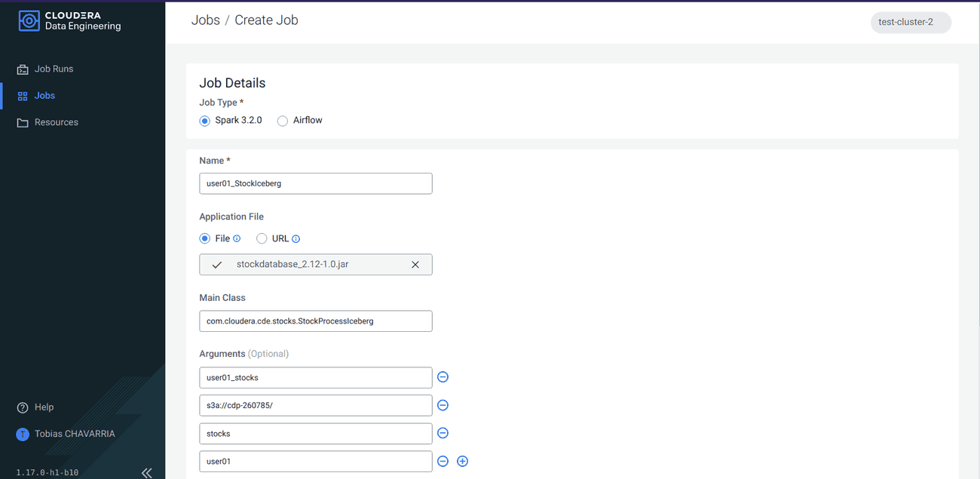Click minus icon beside stocks argument
Image resolution: width=980 pixels, height=479 pixels.
443,433
